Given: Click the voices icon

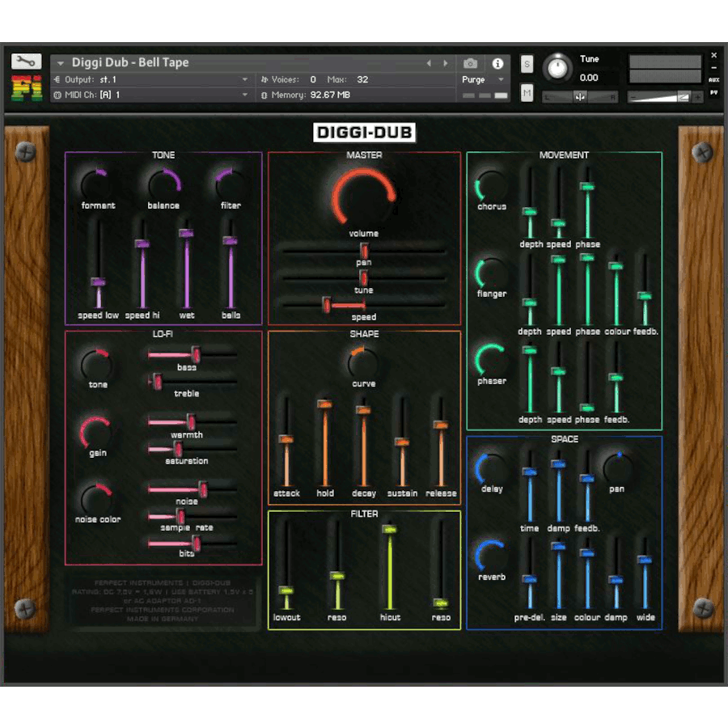Looking at the screenshot, I should [265, 80].
